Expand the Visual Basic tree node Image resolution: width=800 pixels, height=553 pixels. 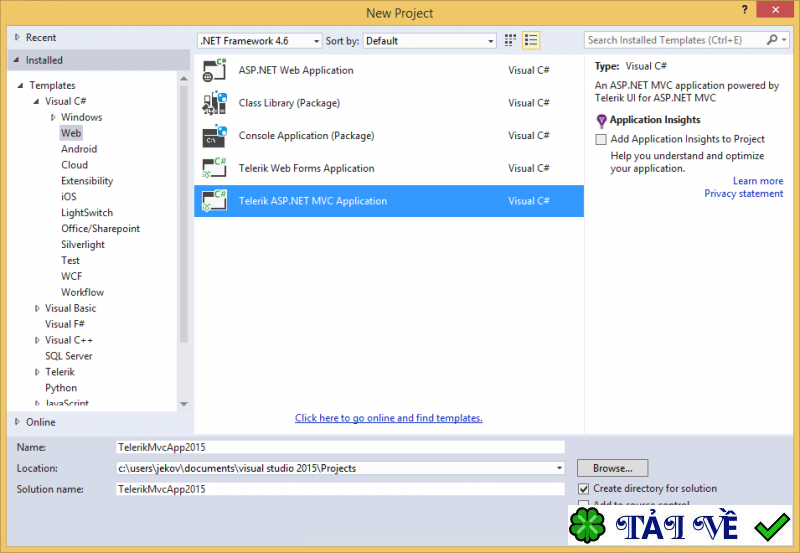point(37,309)
